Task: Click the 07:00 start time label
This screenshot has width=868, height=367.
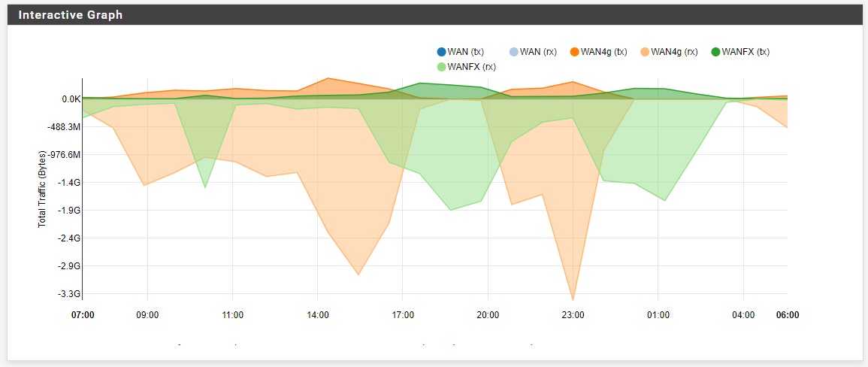Action: [x=83, y=315]
